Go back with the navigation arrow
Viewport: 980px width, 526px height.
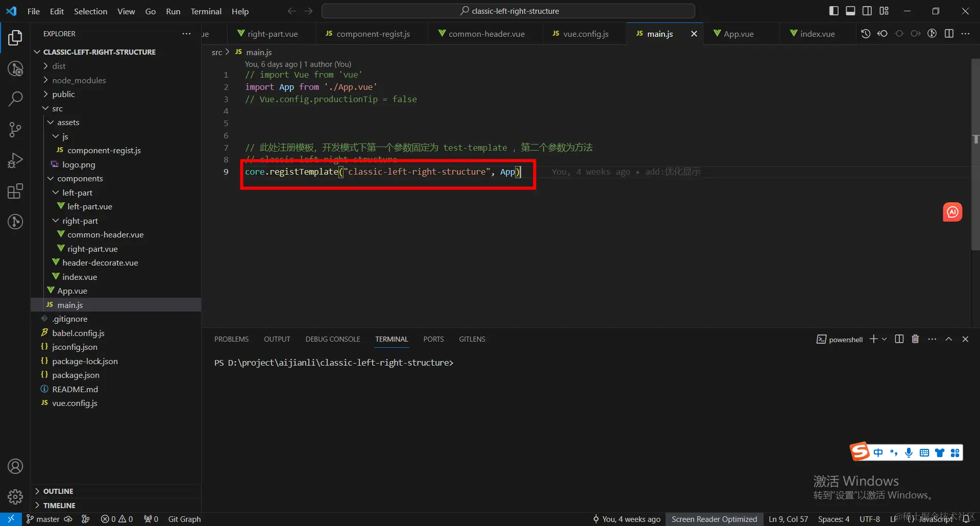point(291,11)
